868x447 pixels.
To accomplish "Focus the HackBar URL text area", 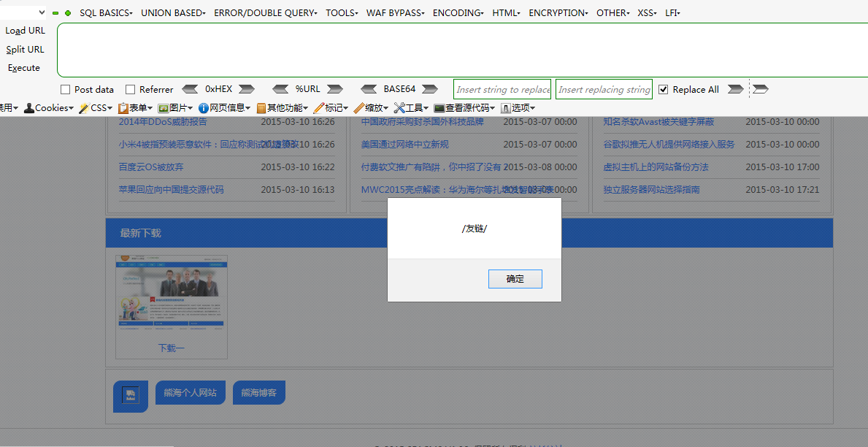I will pos(462,50).
